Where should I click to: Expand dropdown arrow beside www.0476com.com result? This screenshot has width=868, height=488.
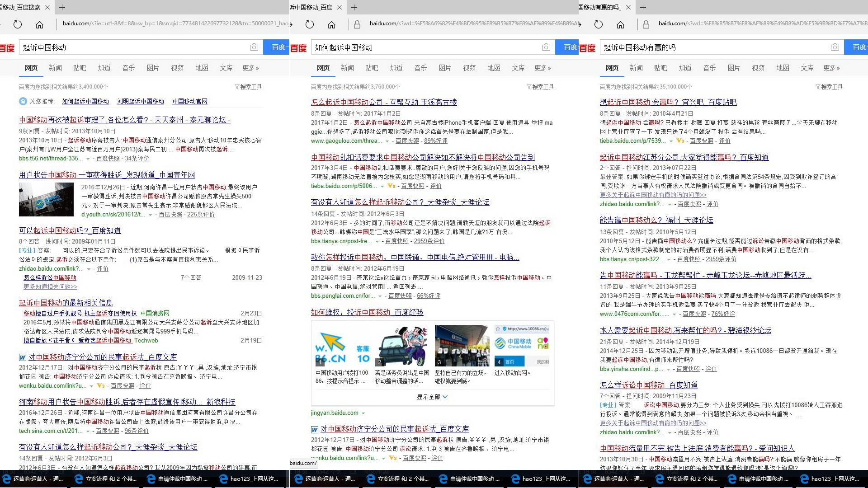tap(674, 314)
